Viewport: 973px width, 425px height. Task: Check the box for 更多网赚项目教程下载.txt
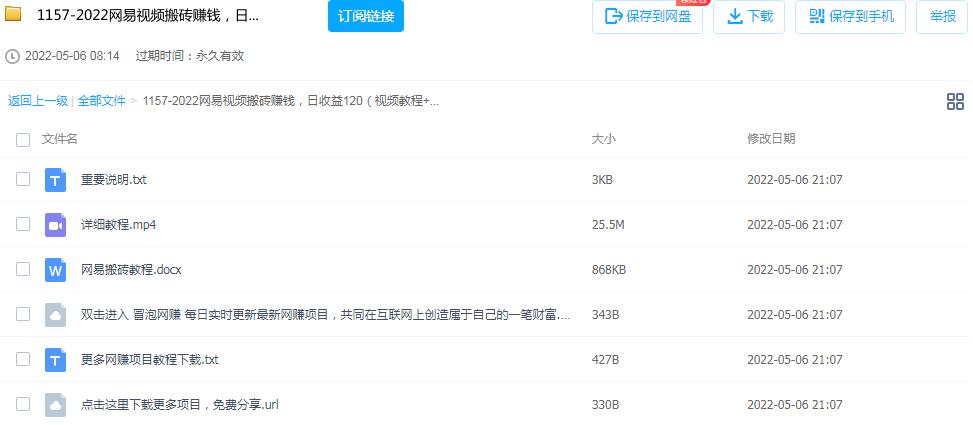(23, 359)
